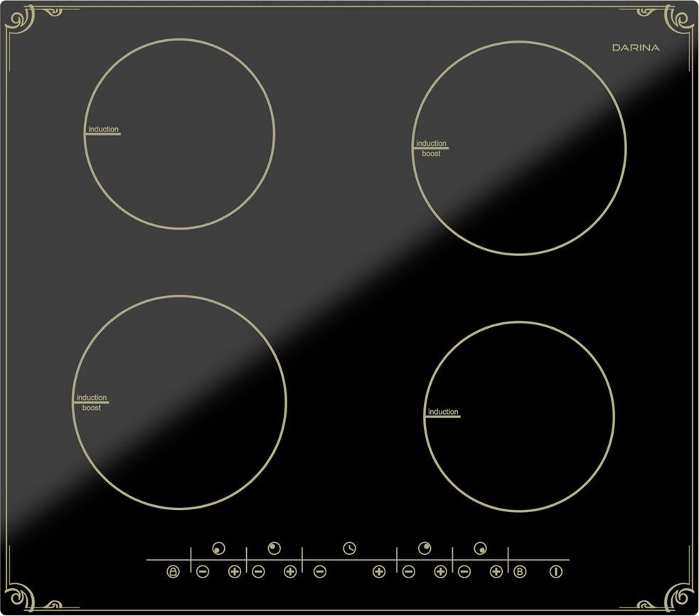699x616 pixels.
Task: Tap the top-left zone indicator icon
Action: coord(274,548)
